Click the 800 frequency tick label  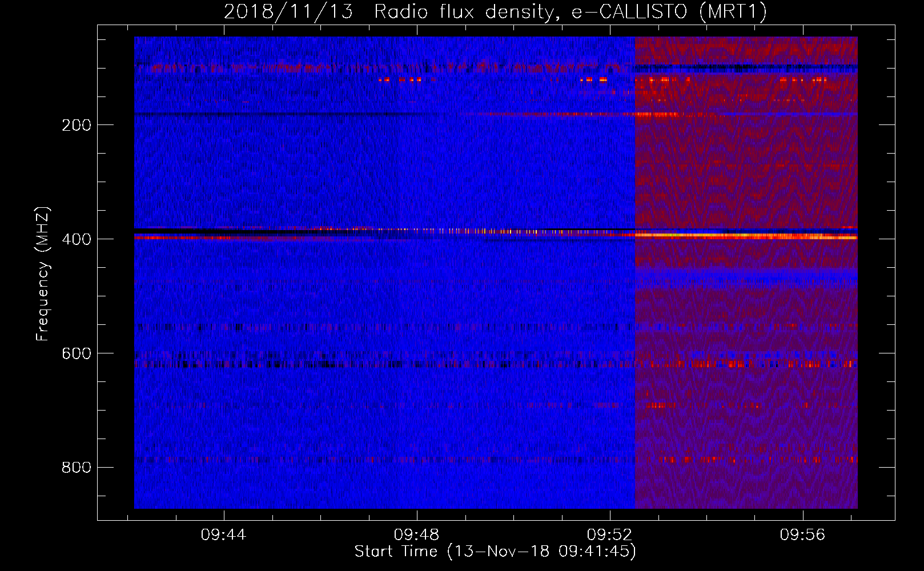[77, 468]
